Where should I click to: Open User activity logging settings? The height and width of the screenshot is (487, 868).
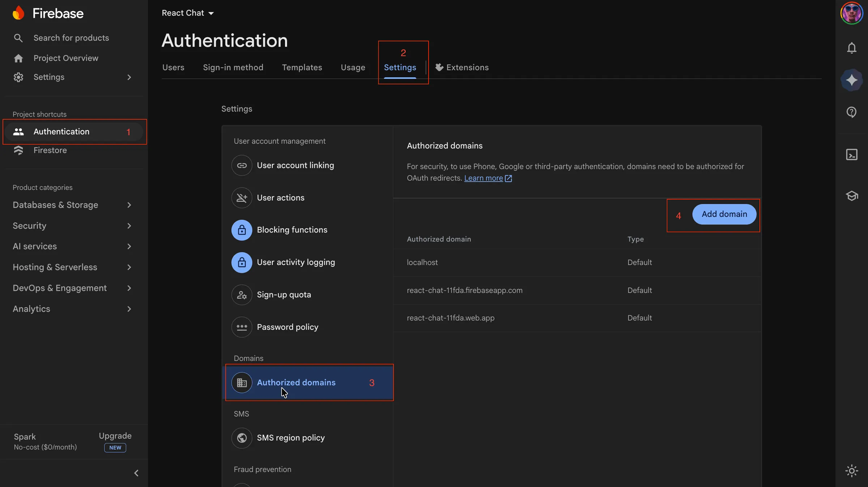coord(307,262)
